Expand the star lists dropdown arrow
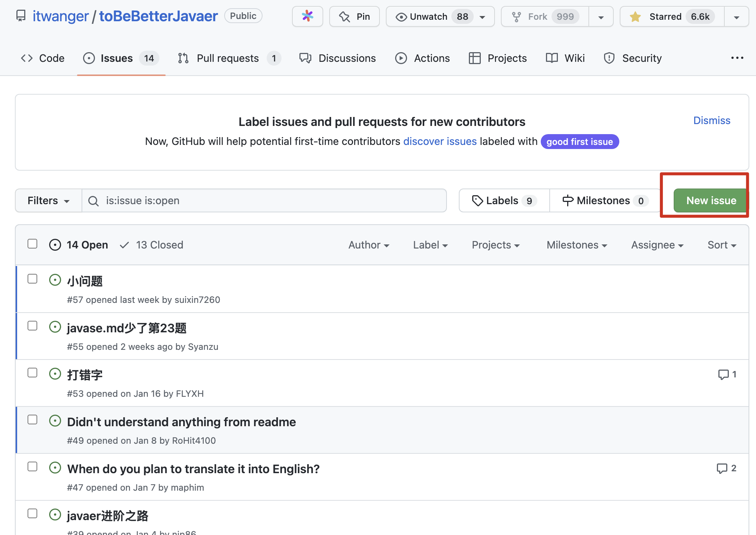Image resolution: width=756 pixels, height=535 pixels. (x=736, y=17)
